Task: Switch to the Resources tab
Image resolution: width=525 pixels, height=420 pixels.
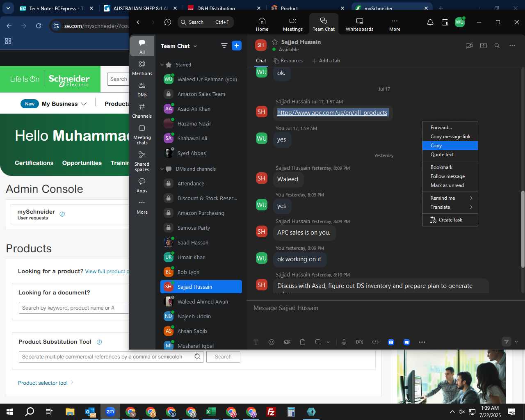Action: (x=288, y=61)
